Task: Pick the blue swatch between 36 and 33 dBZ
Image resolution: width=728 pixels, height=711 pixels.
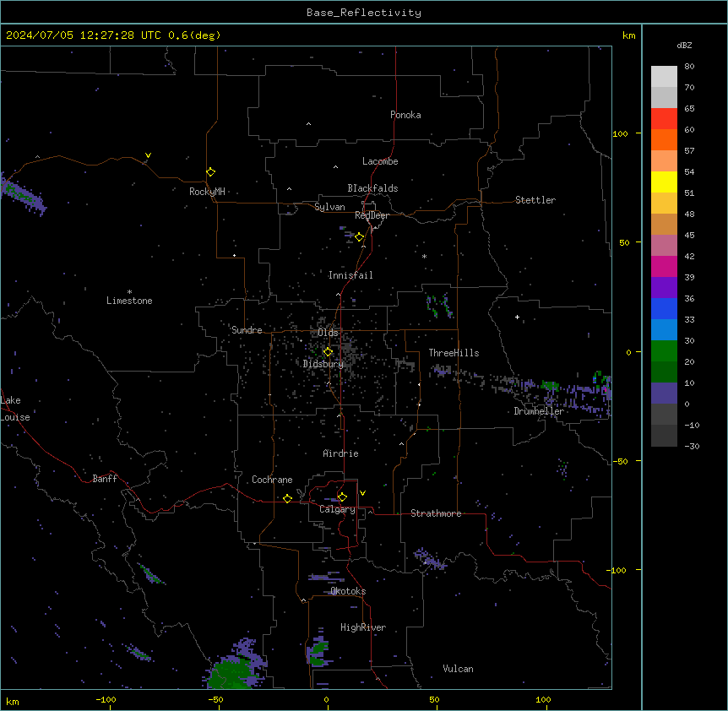Action: (664, 308)
